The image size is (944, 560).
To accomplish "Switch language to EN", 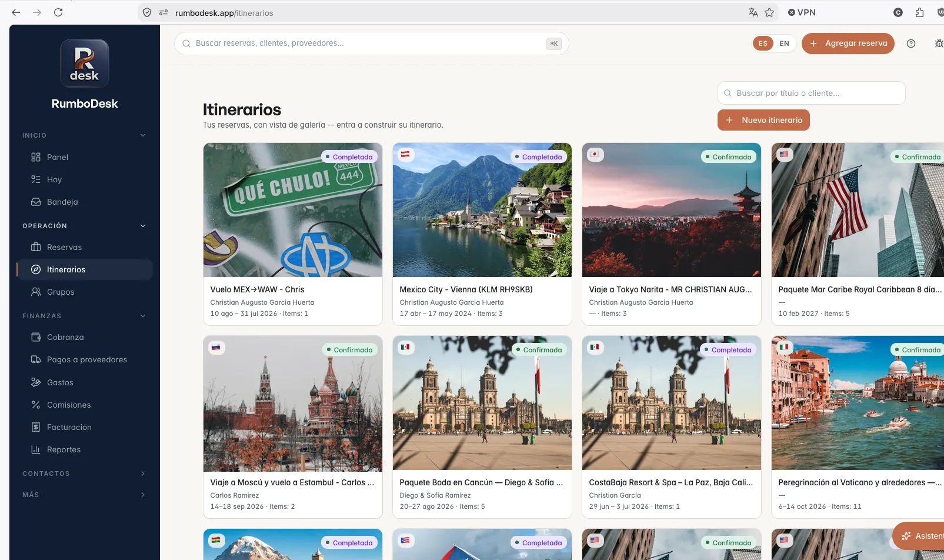I will point(784,44).
